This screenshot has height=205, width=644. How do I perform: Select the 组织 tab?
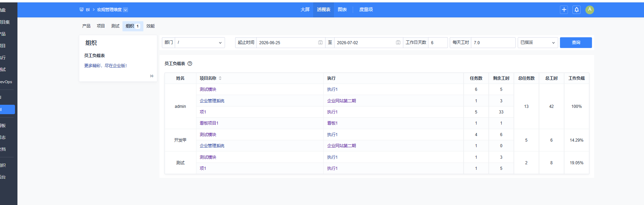tap(133, 26)
